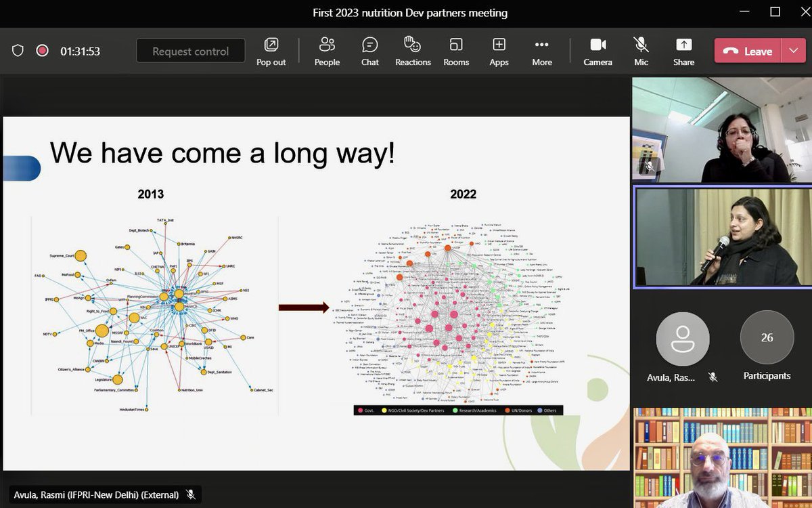812x508 pixels.
Task: Click the muted mic icon beside Avula, Rasm...
Action: point(713,377)
